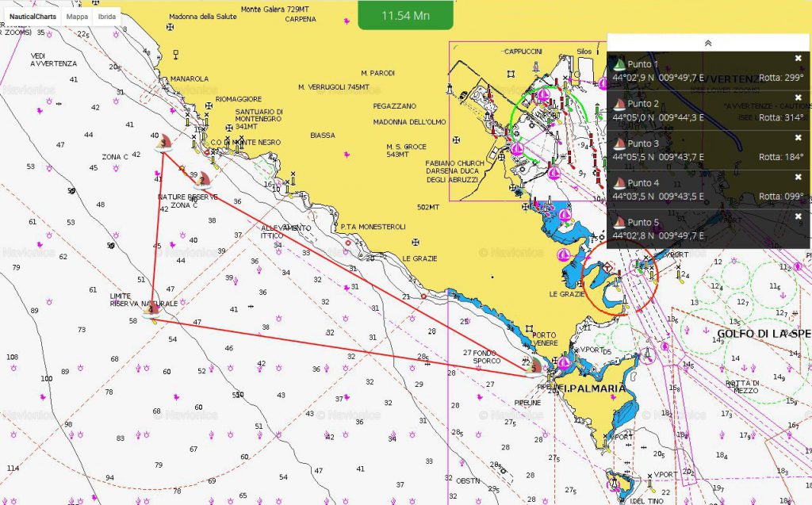812x505 pixels.
Task: Click the MANAROLA place label
Action: pos(190,78)
